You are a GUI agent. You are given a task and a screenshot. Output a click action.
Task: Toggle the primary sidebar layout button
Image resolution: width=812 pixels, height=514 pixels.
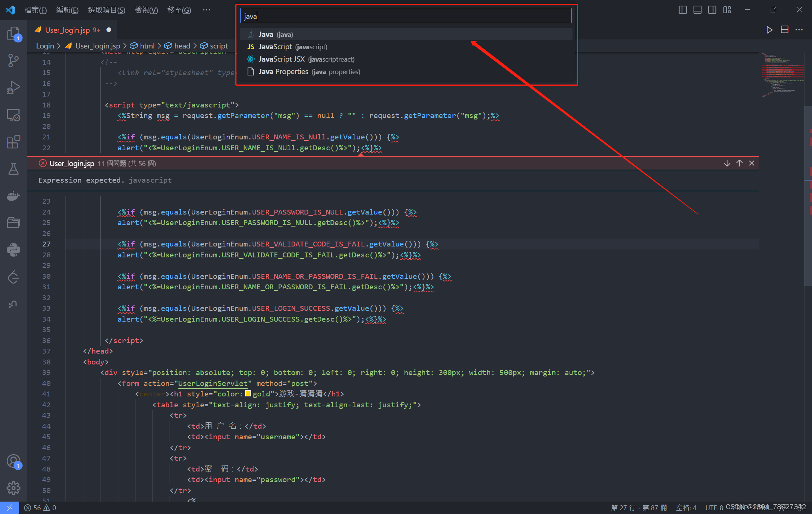pos(683,10)
